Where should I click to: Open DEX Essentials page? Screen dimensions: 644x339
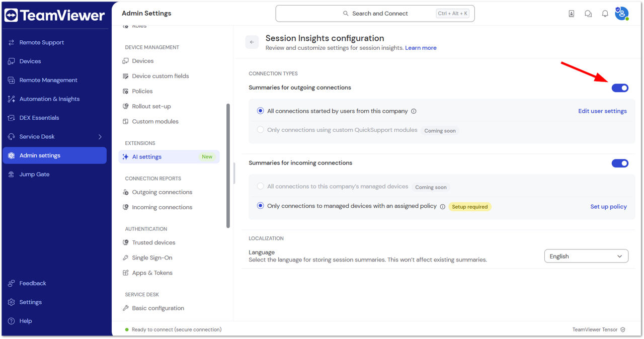[54, 118]
